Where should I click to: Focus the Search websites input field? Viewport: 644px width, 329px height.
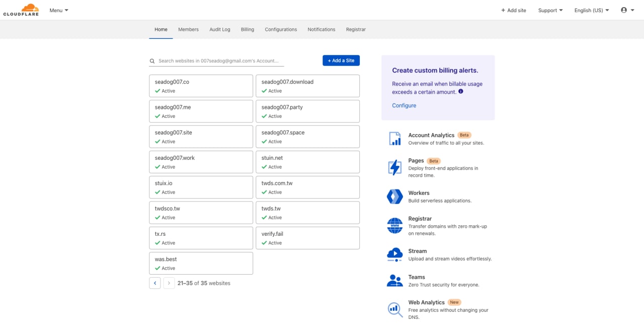click(x=217, y=60)
